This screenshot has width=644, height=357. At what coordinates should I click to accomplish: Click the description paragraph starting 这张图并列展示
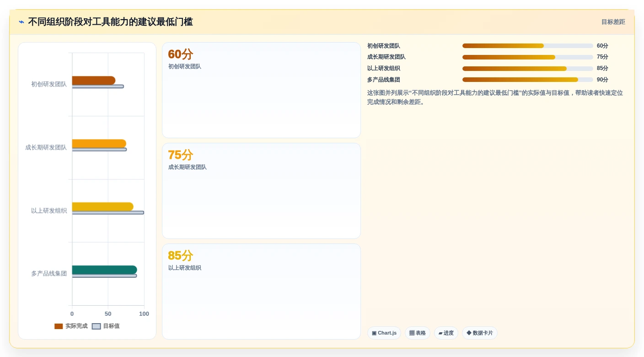(495, 97)
